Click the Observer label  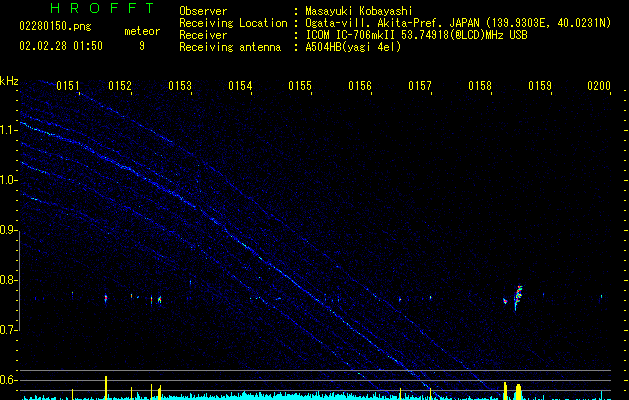click(x=203, y=11)
